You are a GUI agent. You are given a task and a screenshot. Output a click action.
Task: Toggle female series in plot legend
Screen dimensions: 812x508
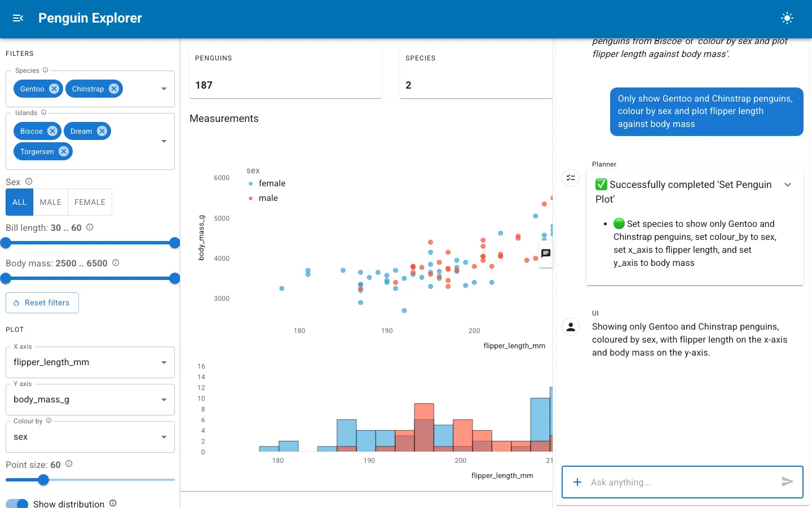(267, 183)
